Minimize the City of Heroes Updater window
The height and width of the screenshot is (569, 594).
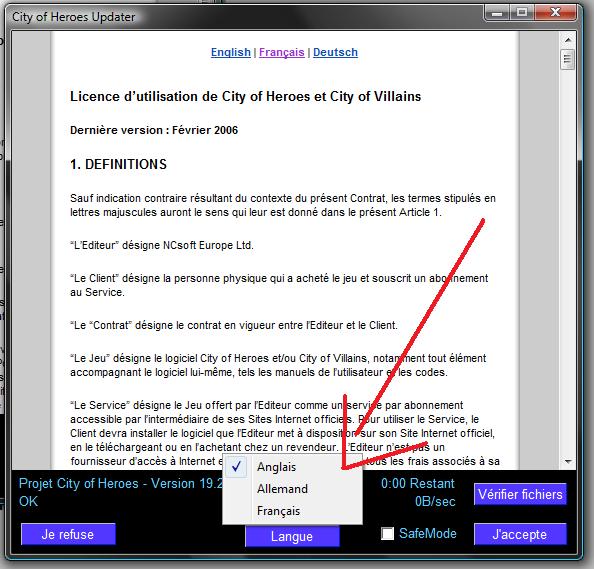click(497, 13)
